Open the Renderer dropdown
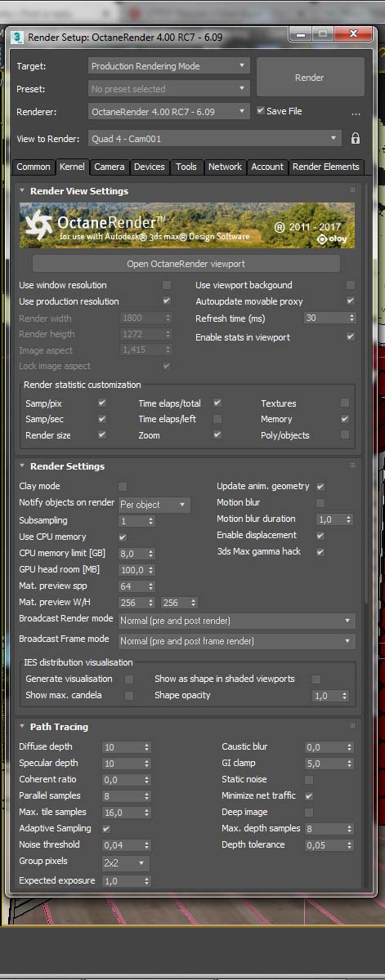The width and height of the screenshot is (385, 980). click(x=168, y=111)
